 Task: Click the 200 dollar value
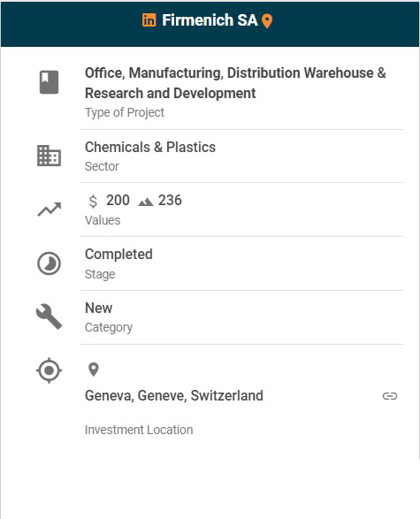tap(118, 200)
